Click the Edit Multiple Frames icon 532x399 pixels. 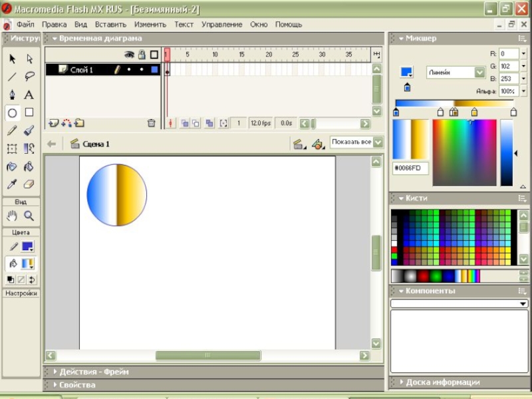click(209, 124)
